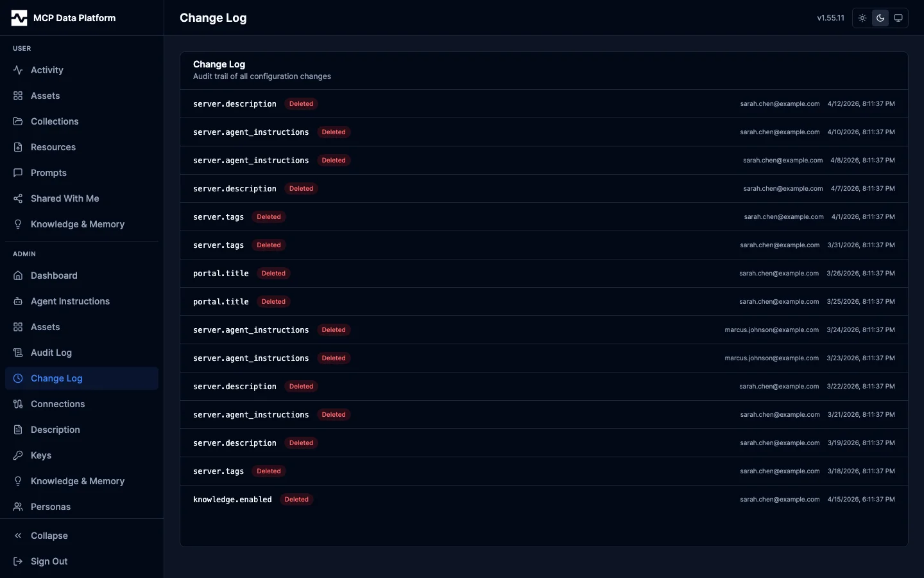Enable light theme with the sun toggle
The width and height of the screenshot is (924, 578).
(x=862, y=18)
